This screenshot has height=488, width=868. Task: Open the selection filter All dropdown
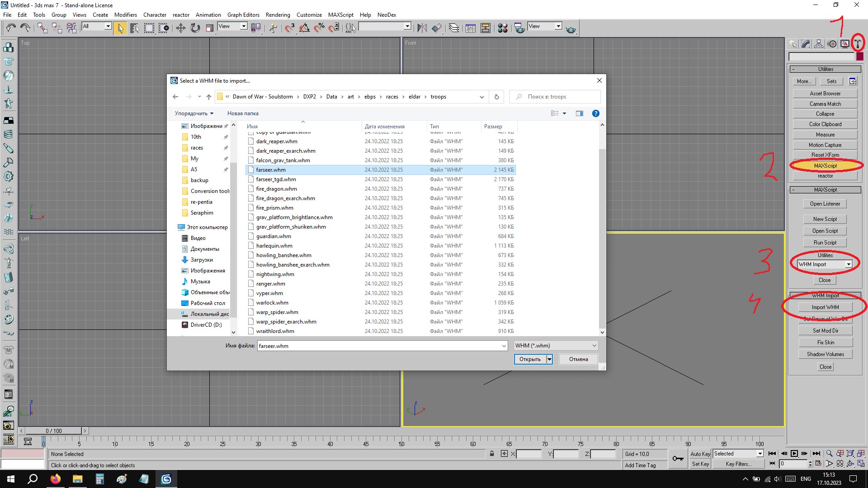point(108,26)
